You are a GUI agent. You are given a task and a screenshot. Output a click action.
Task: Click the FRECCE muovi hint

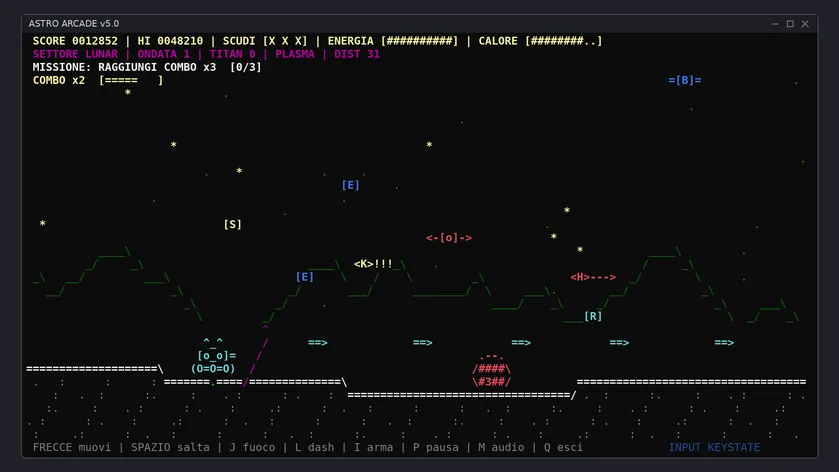pyautogui.click(x=72, y=447)
